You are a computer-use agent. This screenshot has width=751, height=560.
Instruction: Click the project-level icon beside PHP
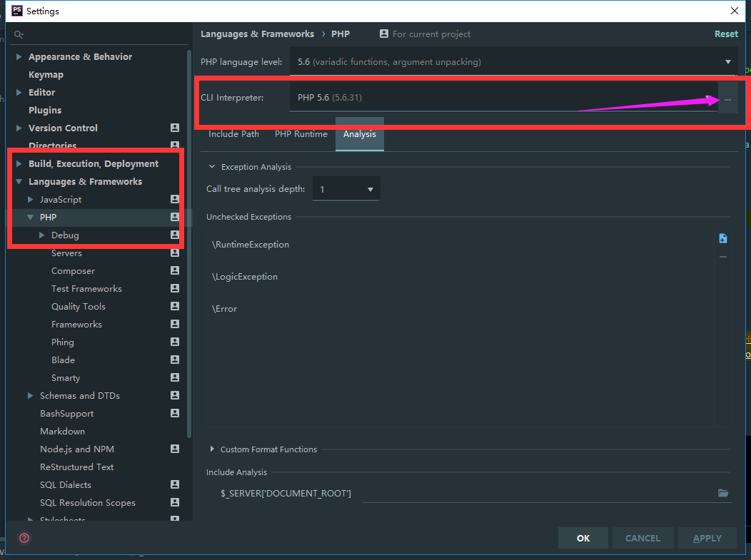pos(175,217)
